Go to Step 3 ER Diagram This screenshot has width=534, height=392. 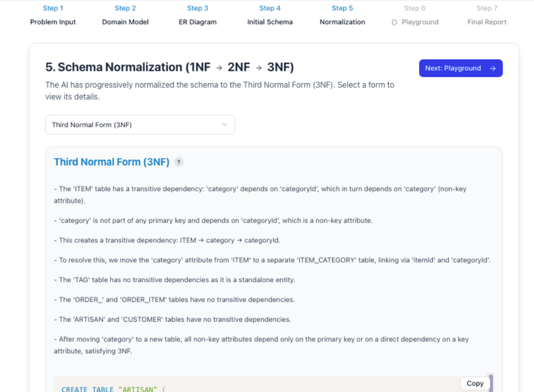198,15
